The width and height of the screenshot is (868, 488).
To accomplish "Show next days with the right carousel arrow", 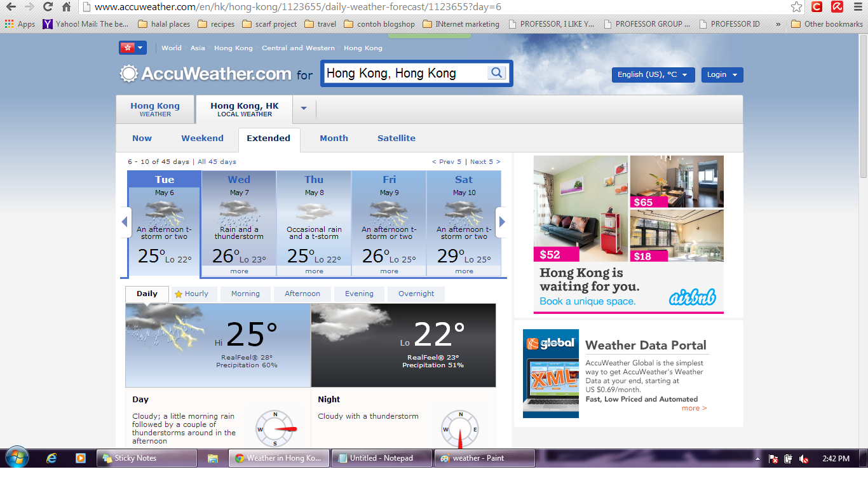I will coord(501,222).
